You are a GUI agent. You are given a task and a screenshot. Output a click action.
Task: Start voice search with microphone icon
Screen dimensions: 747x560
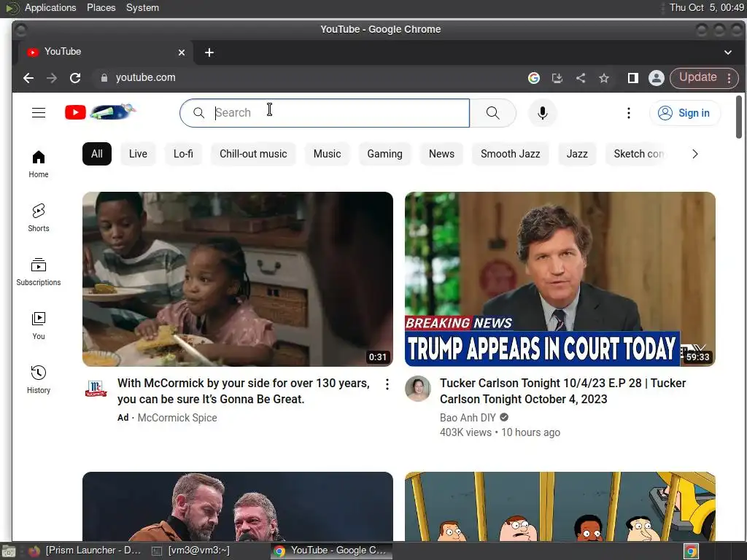(x=542, y=113)
